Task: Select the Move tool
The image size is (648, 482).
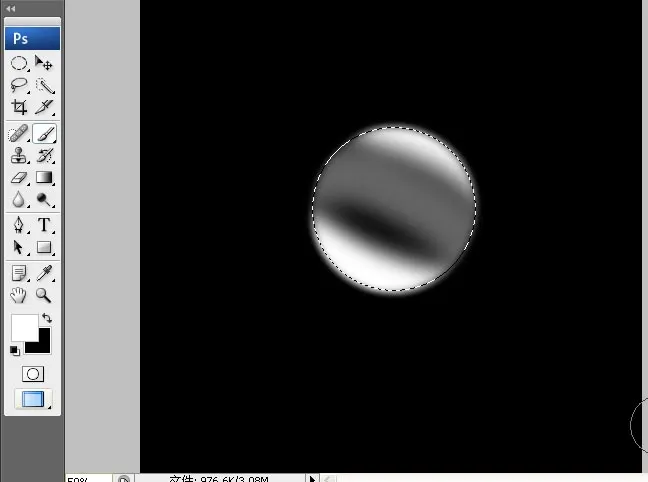Action: 43,63
